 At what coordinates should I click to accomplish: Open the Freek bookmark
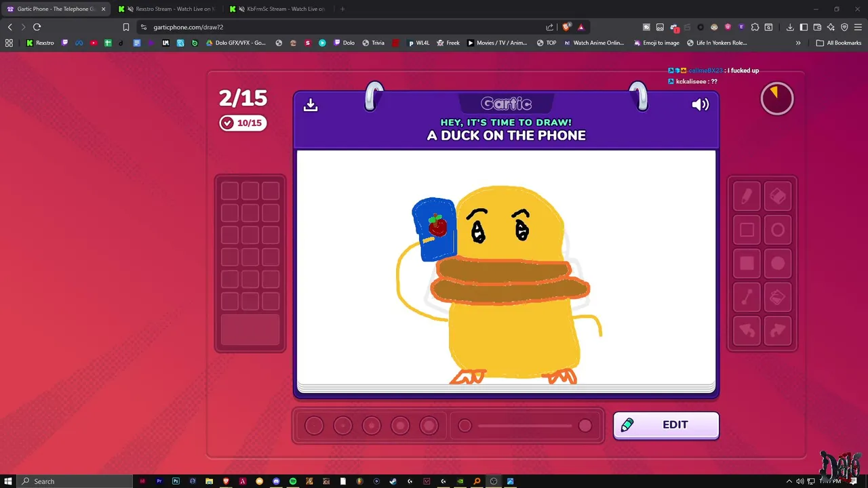(448, 43)
